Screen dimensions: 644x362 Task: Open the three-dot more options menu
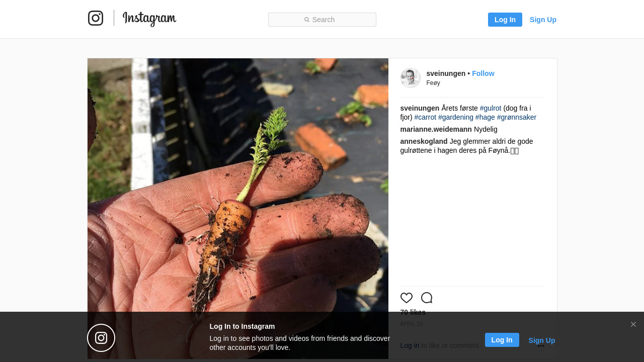click(541, 346)
